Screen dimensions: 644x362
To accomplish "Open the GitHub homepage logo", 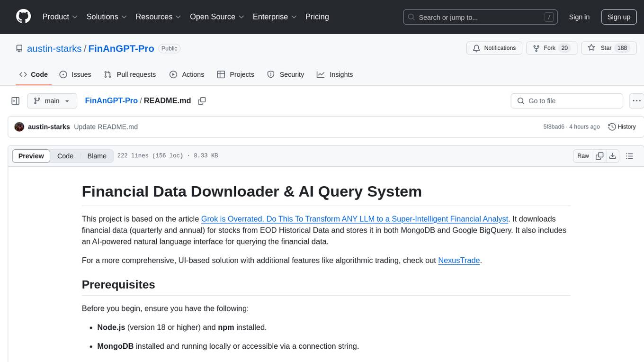I will tap(23, 17).
